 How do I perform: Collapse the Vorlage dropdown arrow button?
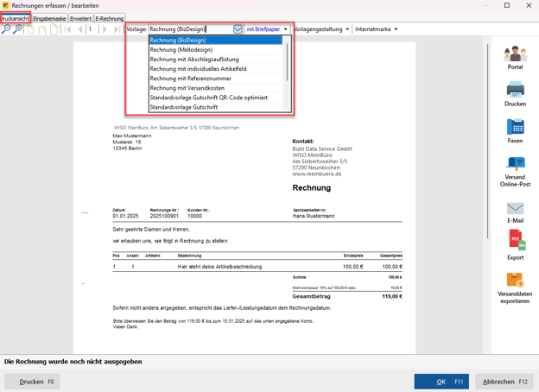point(238,29)
